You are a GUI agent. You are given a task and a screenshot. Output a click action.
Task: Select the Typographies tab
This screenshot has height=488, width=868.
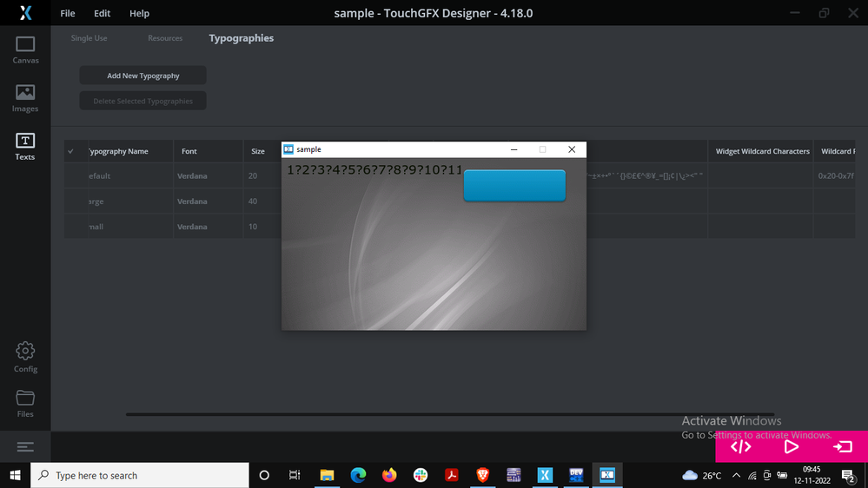point(242,38)
